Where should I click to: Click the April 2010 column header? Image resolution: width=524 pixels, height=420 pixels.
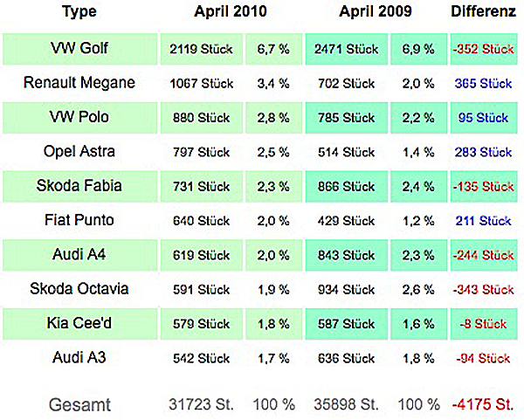point(231,11)
